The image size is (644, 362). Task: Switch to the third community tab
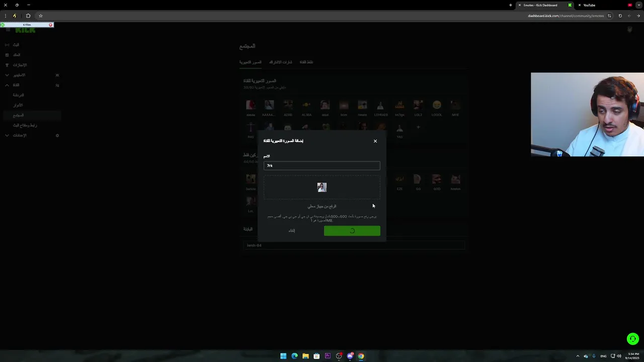(x=306, y=62)
